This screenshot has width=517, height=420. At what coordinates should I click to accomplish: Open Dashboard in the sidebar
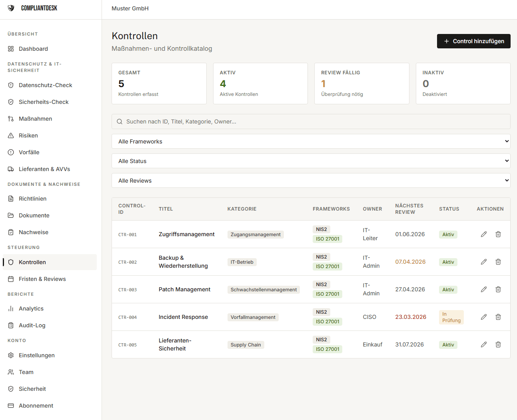pos(33,49)
